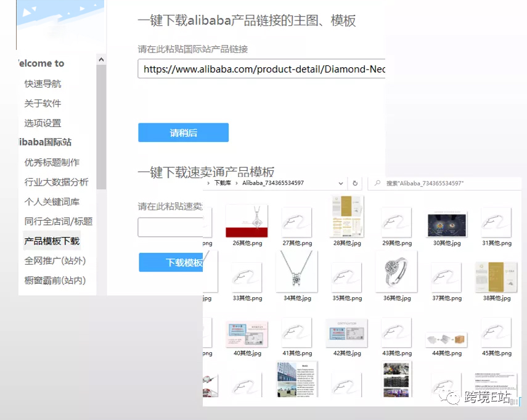Select file 26其他.png thumbnail
527x420 pixels.
[x=247, y=221]
